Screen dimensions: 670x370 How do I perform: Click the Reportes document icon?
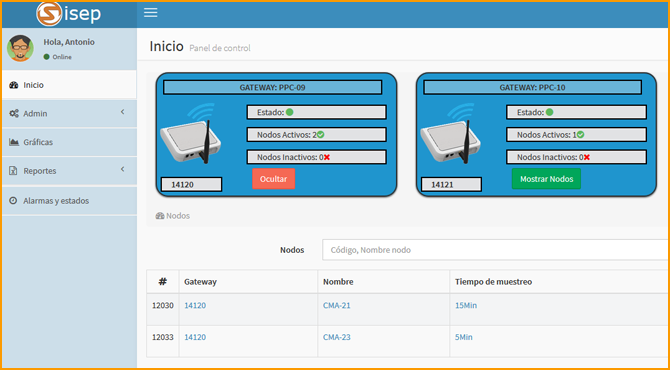coord(13,171)
